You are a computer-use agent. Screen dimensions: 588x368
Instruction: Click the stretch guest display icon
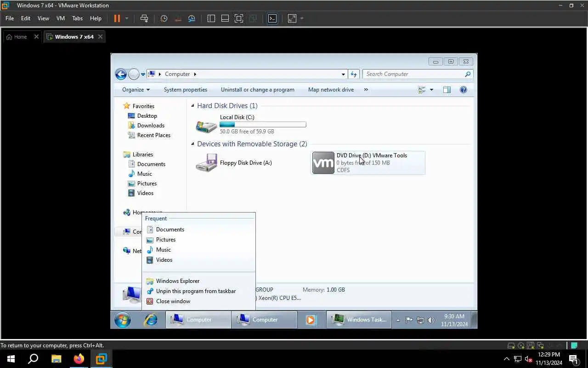(x=292, y=18)
